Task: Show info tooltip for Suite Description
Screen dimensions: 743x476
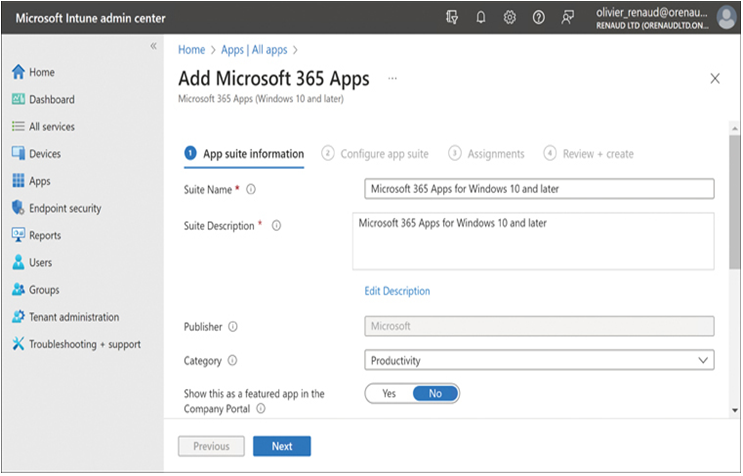Action: click(276, 225)
